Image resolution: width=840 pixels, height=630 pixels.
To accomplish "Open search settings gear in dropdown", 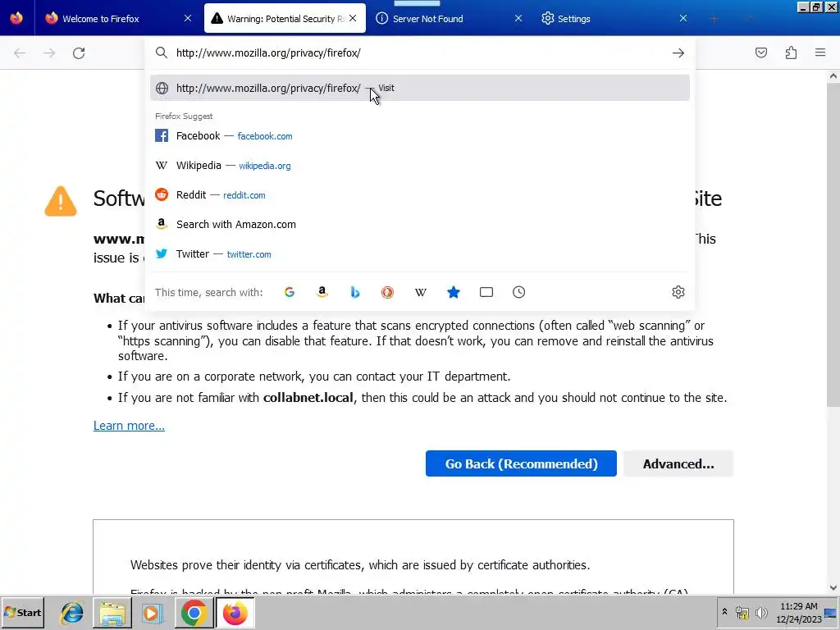I will (678, 292).
